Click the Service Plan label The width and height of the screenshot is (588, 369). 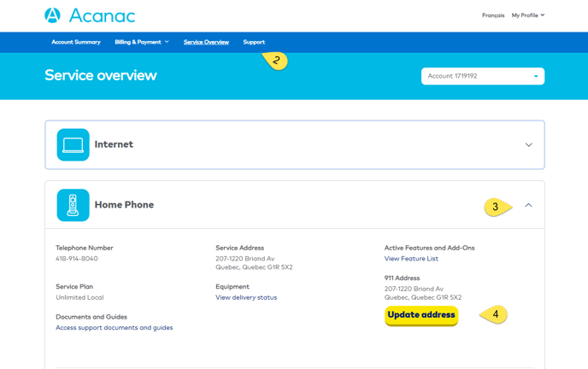pos(74,287)
